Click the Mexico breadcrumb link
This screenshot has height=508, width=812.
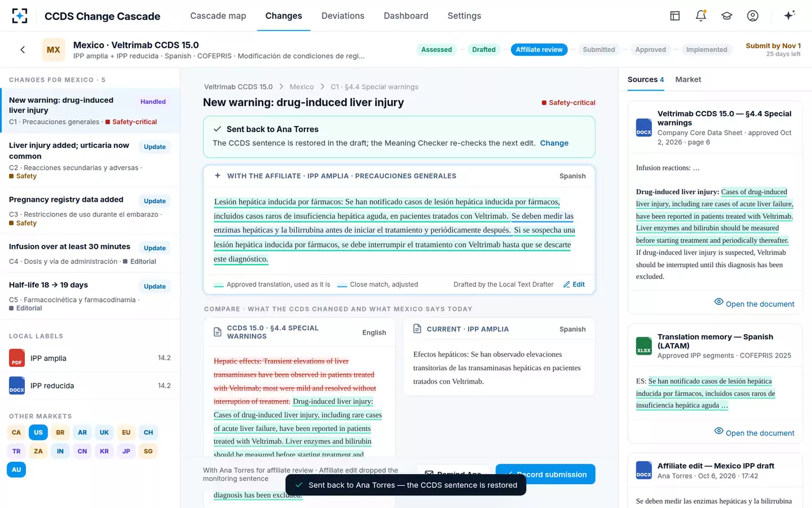302,87
